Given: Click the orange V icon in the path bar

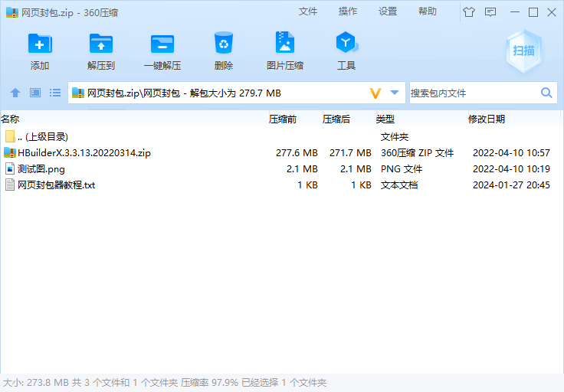Looking at the screenshot, I should pyautogui.click(x=375, y=93).
